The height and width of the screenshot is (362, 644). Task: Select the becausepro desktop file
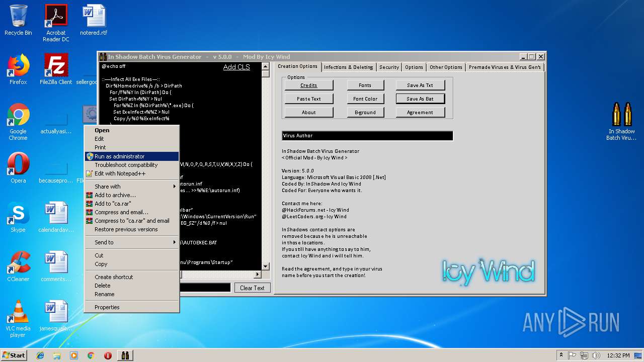(x=56, y=171)
